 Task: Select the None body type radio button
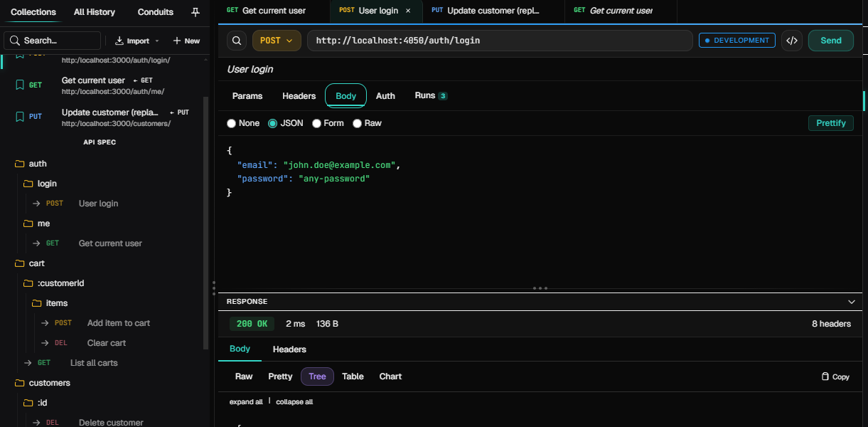coord(231,122)
